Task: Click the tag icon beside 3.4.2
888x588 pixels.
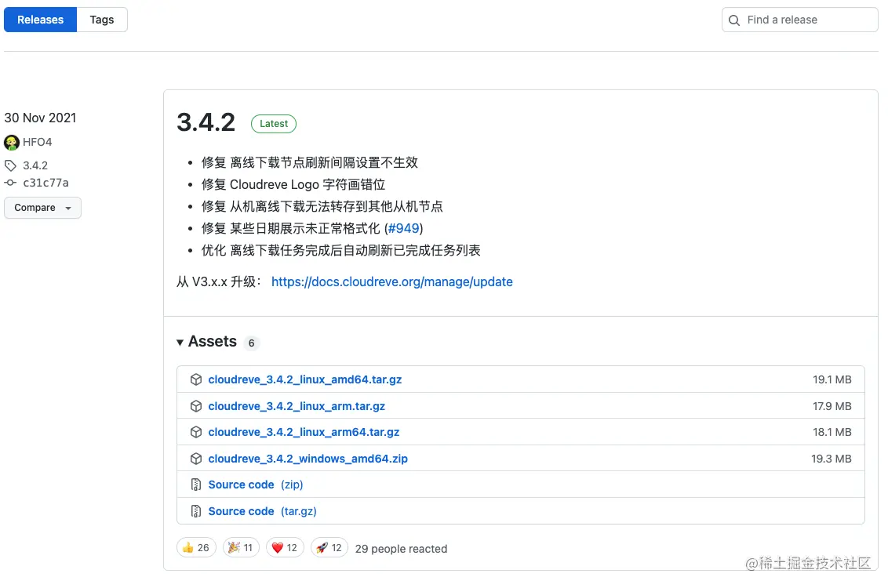Action: click(x=10, y=166)
